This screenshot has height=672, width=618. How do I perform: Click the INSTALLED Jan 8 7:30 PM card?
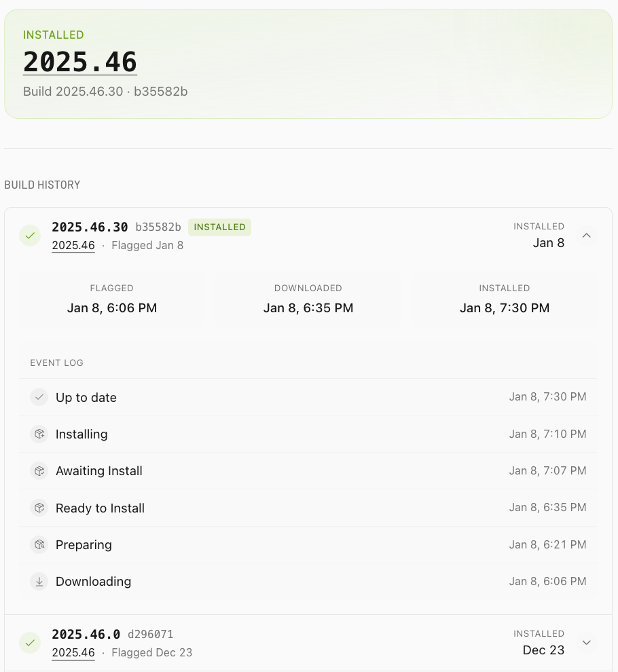click(x=505, y=299)
